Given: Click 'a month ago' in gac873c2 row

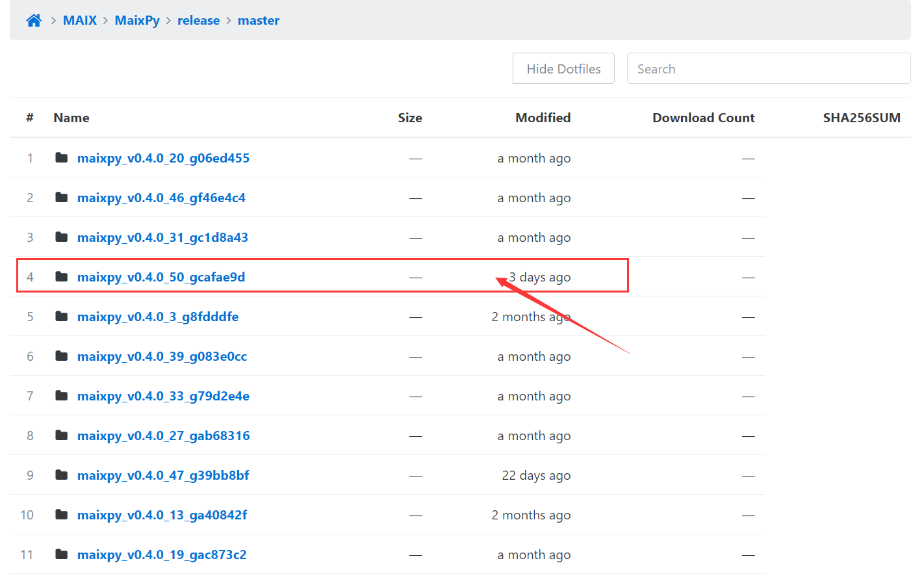Looking at the screenshot, I should pyautogui.click(x=534, y=554).
